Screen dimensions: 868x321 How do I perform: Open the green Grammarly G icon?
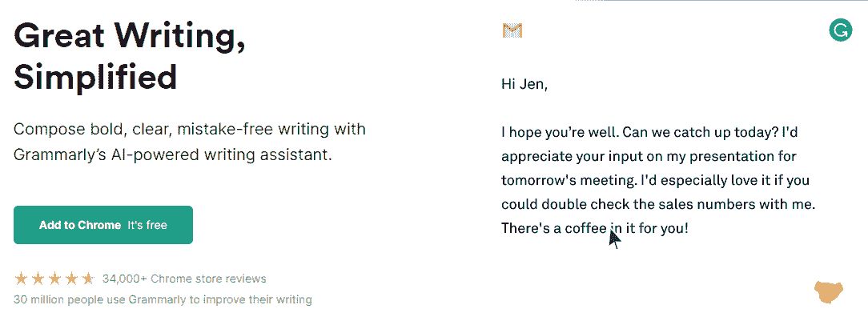840,30
